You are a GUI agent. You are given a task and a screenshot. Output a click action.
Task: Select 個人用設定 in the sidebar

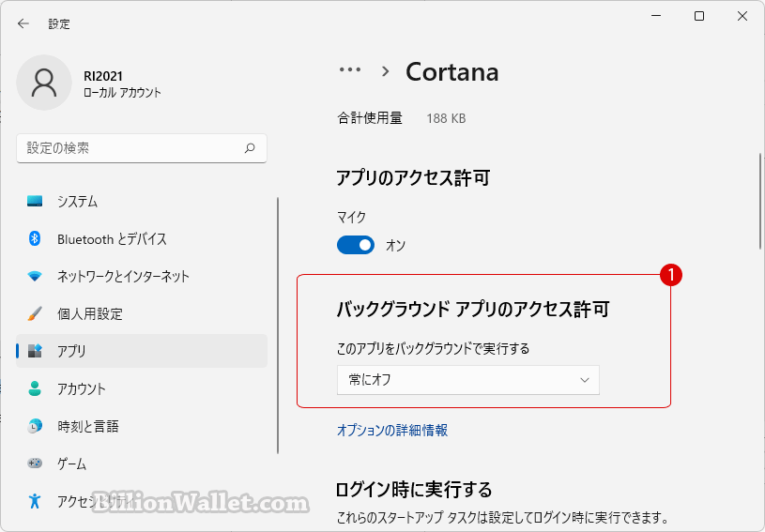point(142,313)
